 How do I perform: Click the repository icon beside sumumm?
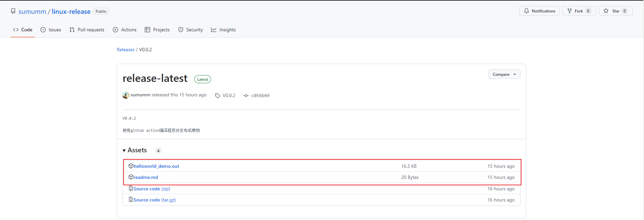point(13,11)
